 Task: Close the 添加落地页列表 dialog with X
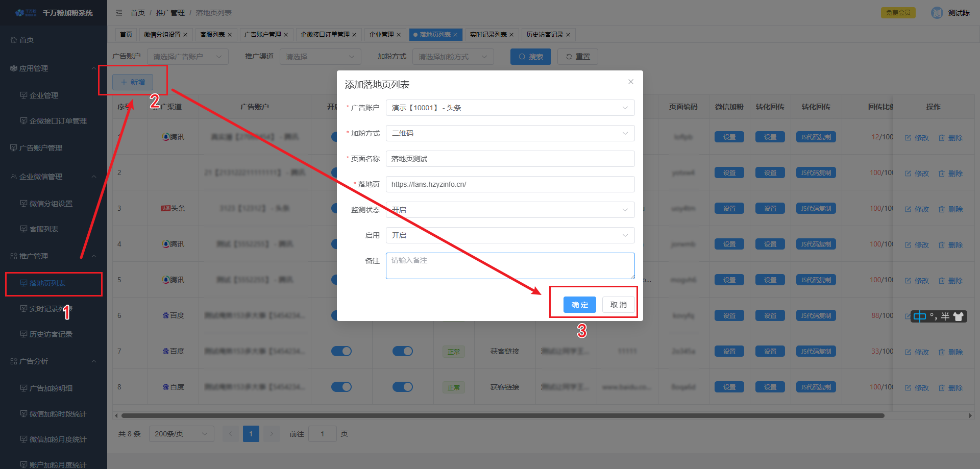click(631, 82)
